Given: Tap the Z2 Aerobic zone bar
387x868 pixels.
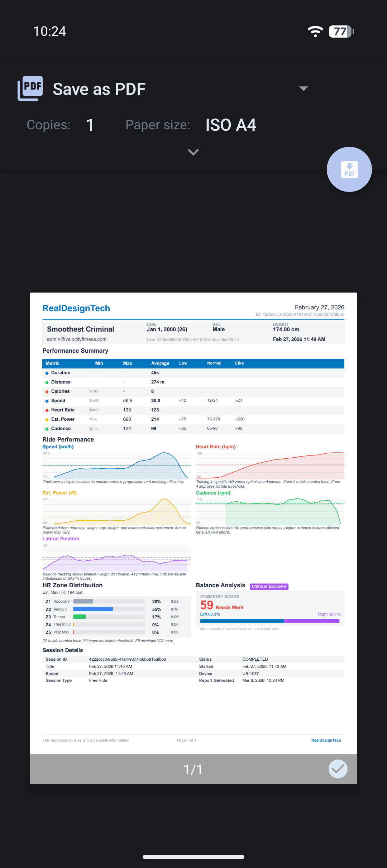Looking at the screenshot, I should pos(109,609).
